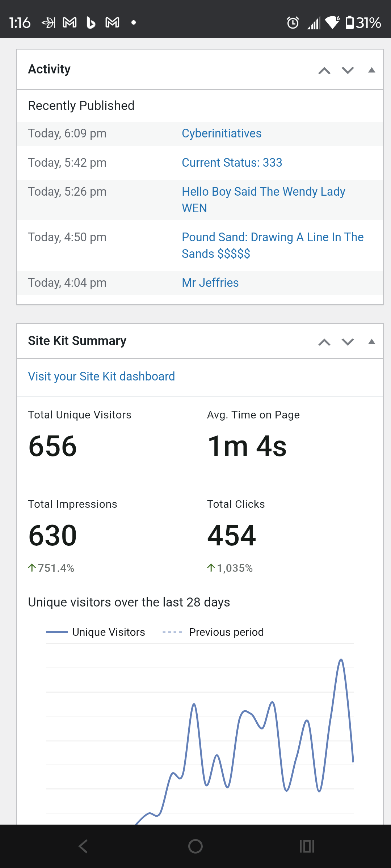Tap the Android home button
This screenshot has height=868, width=391.
(195, 846)
